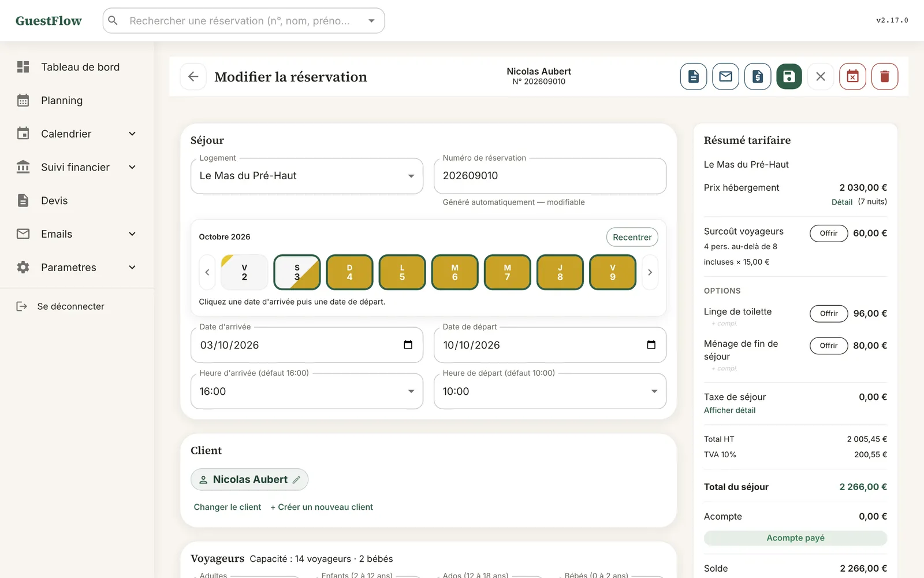This screenshot has width=924, height=578.
Task: Toggle Offrir for Surcoût voyageurs
Action: tap(829, 234)
